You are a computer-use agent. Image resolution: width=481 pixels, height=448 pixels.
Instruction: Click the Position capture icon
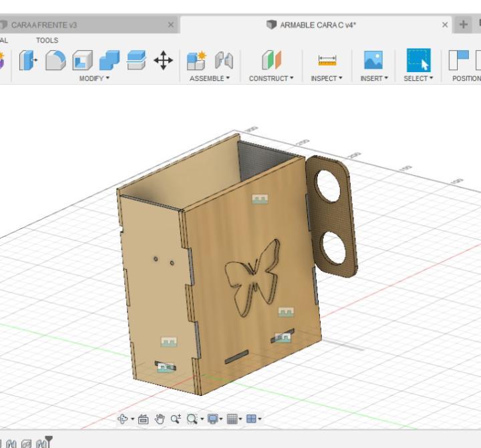pos(458,60)
